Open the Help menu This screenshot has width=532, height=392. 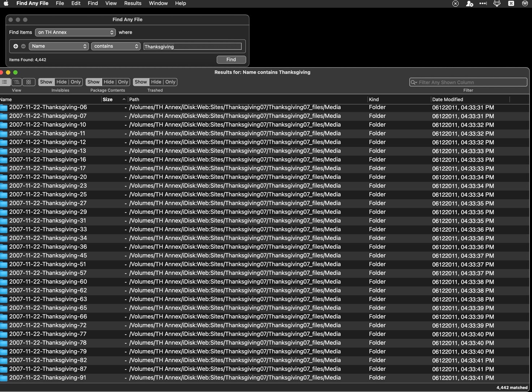pos(180,3)
